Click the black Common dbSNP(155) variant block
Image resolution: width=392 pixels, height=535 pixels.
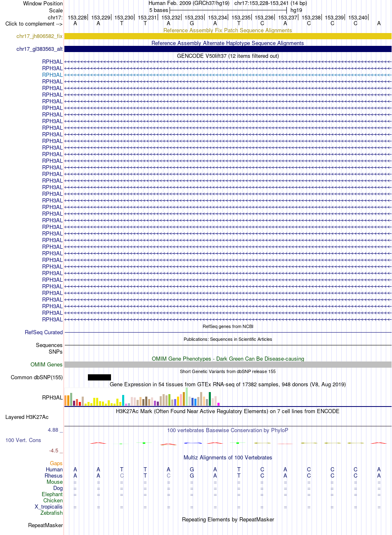pos(99,377)
